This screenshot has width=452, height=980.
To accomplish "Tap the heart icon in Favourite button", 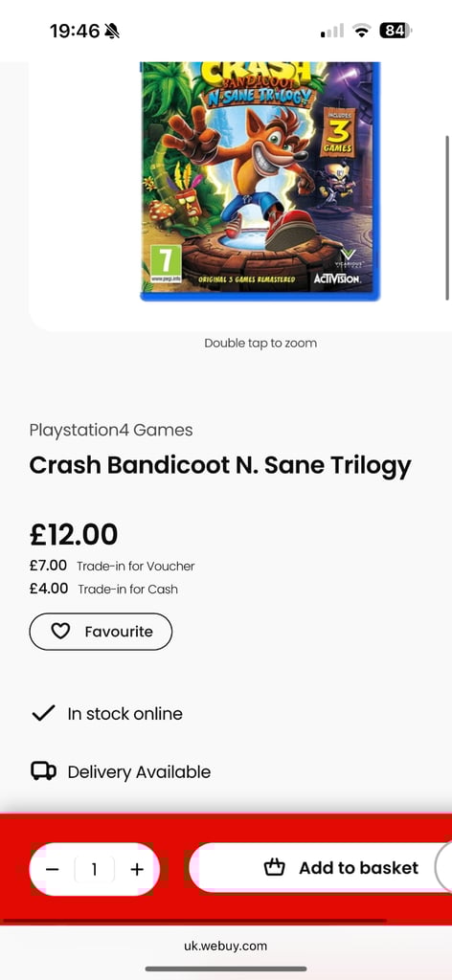I will (x=60, y=632).
